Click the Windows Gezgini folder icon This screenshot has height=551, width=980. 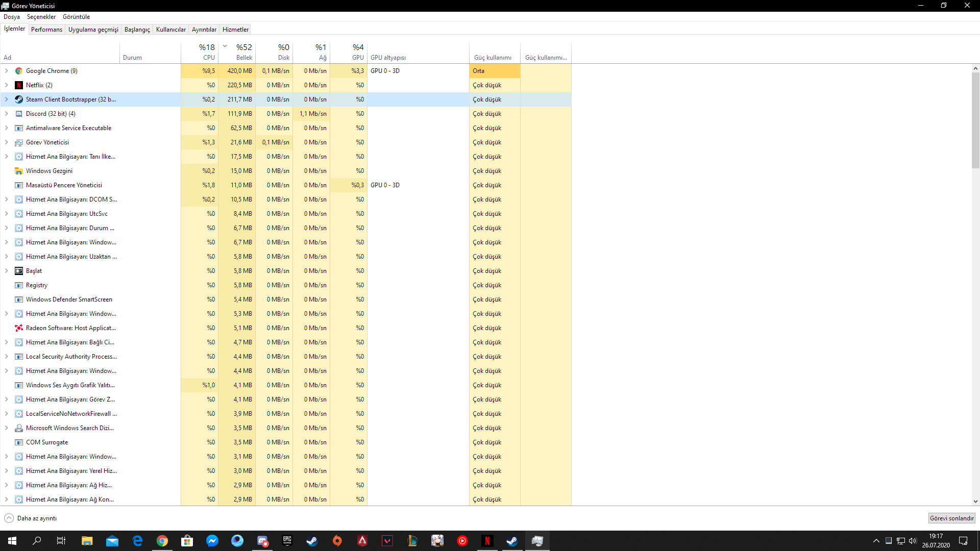pos(19,171)
